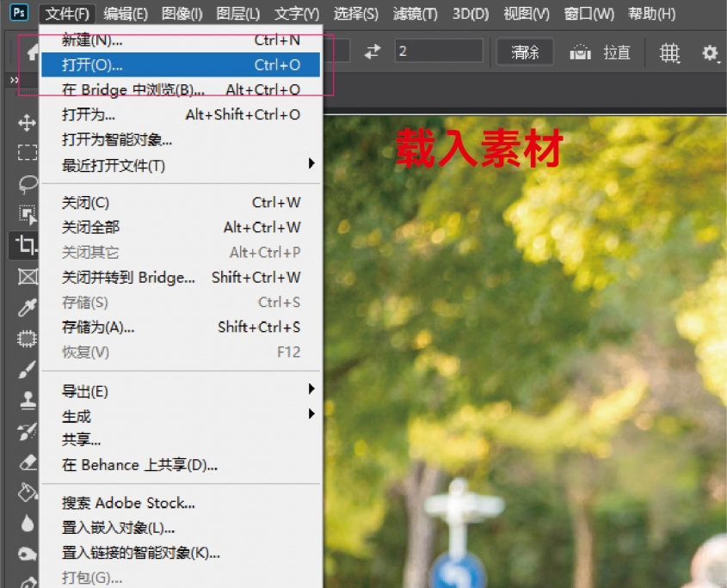727x588 pixels.
Task: Choose 搜索 Adobe Stock... entry
Action: pos(181,503)
